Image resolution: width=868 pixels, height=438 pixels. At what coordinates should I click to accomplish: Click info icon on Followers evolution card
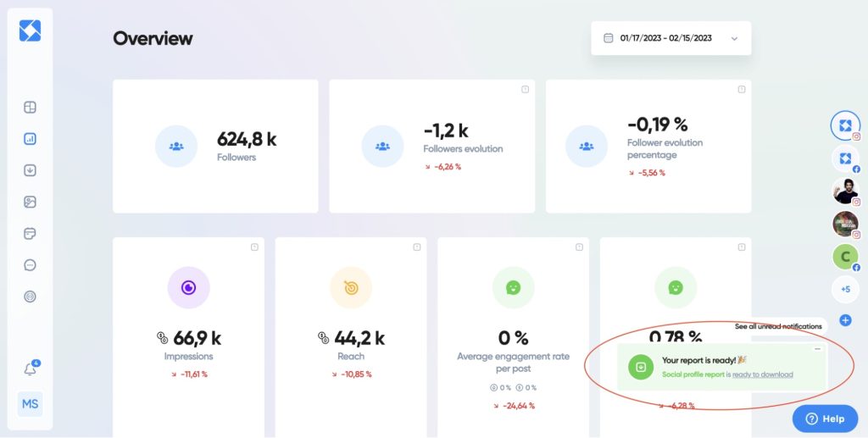[x=525, y=89]
